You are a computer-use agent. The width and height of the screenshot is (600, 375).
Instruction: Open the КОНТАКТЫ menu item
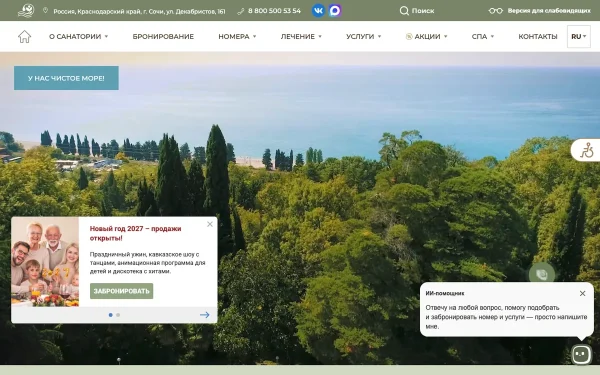coord(538,37)
